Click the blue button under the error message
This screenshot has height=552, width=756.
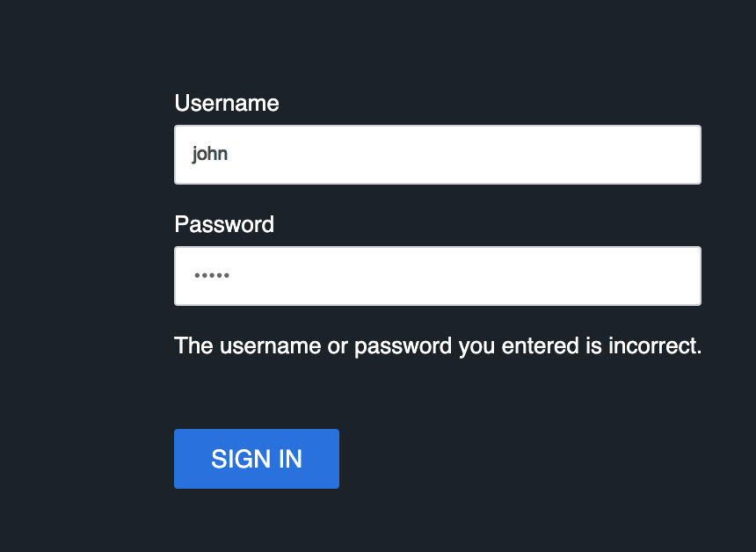click(257, 459)
